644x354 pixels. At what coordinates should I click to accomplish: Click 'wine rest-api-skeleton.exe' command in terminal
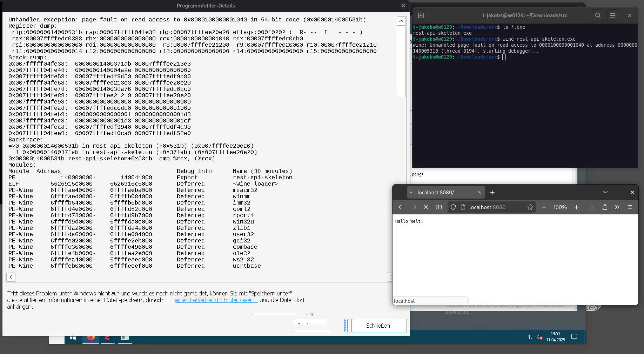pos(539,39)
